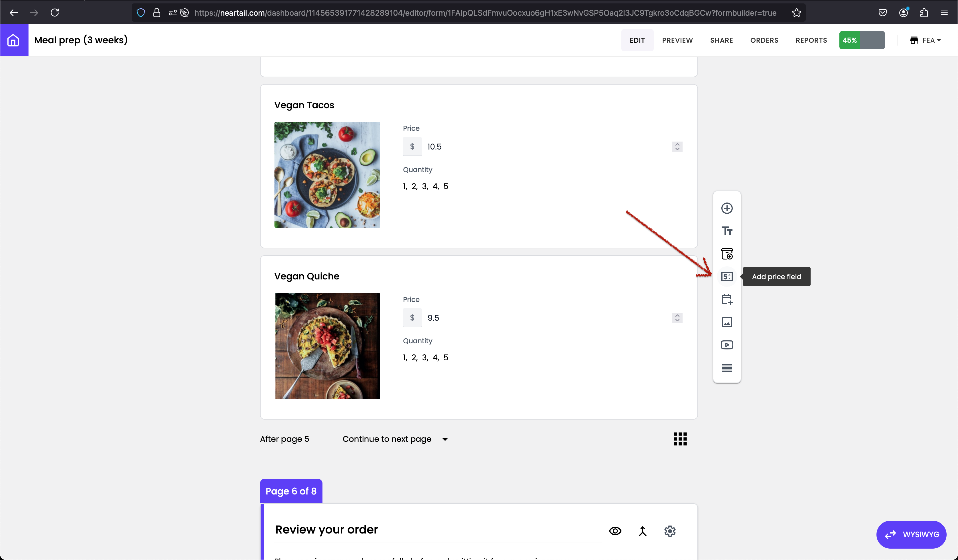Toggle visibility eye on Review your order
This screenshot has width=958, height=560.
[x=615, y=531]
